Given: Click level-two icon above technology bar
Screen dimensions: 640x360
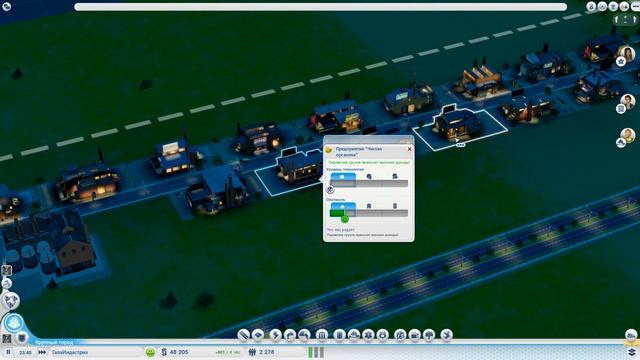Looking at the screenshot, I should [369, 176].
